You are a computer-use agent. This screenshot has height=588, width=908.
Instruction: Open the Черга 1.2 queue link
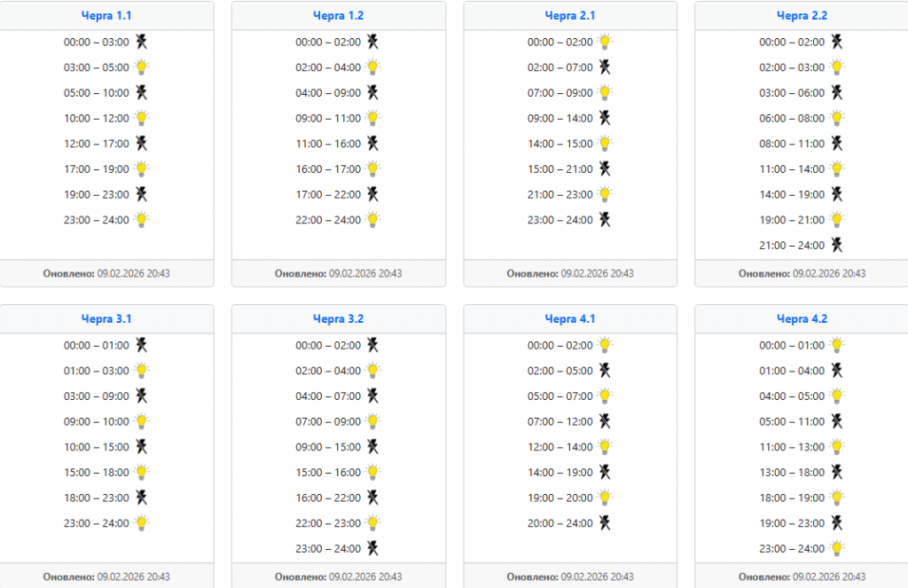338,16
